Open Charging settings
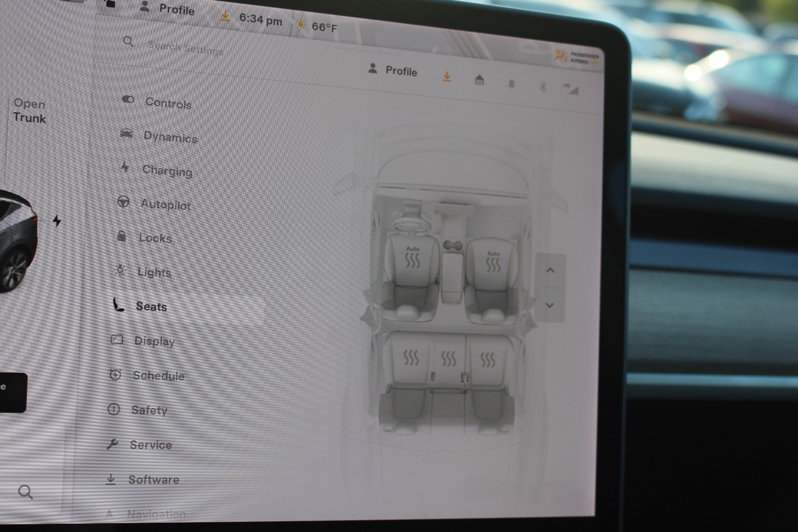The width and height of the screenshot is (798, 532). (x=166, y=171)
